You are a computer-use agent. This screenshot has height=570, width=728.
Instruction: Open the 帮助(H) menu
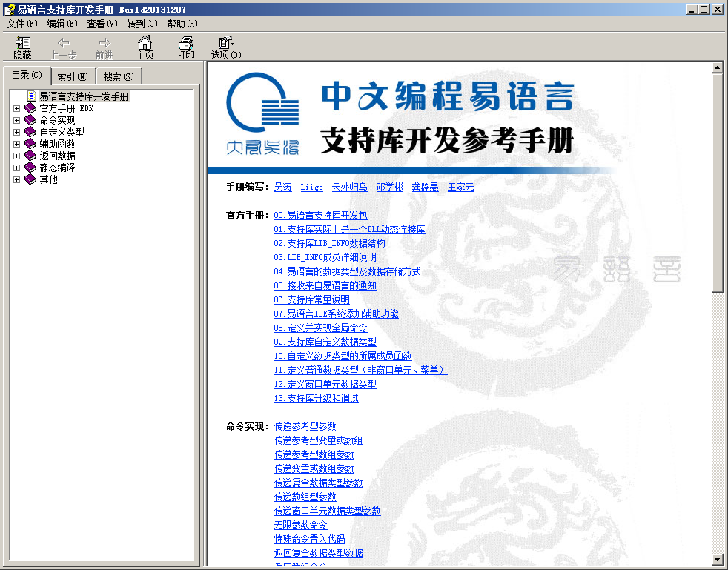tap(182, 24)
